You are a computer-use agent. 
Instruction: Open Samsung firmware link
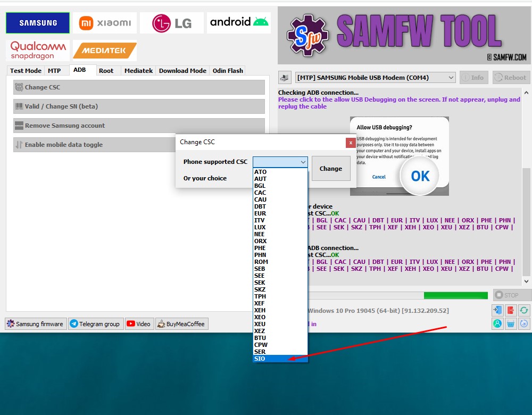point(36,323)
